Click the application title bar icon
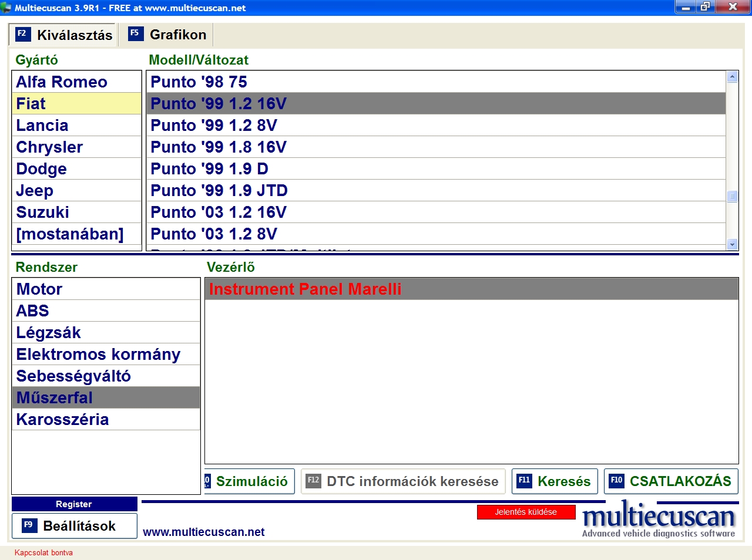Viewport: 752px width, 560px height. 6,8
